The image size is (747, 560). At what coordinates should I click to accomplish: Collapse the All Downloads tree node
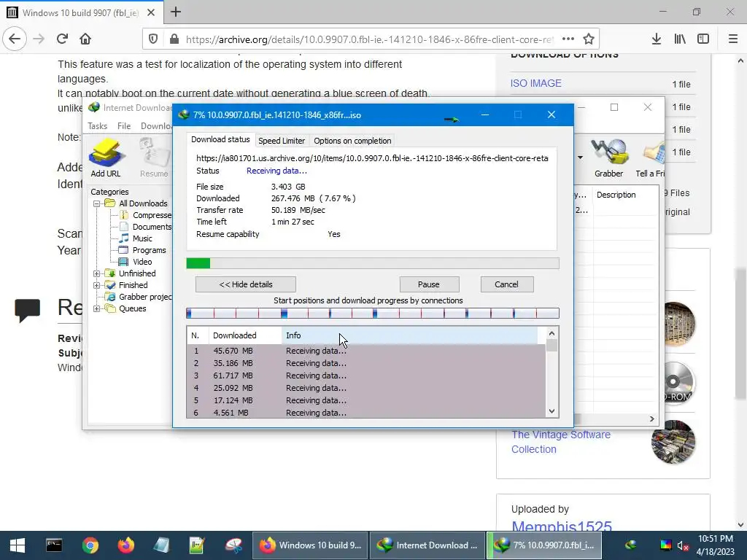pyautogui.click(x=96, y=203)
